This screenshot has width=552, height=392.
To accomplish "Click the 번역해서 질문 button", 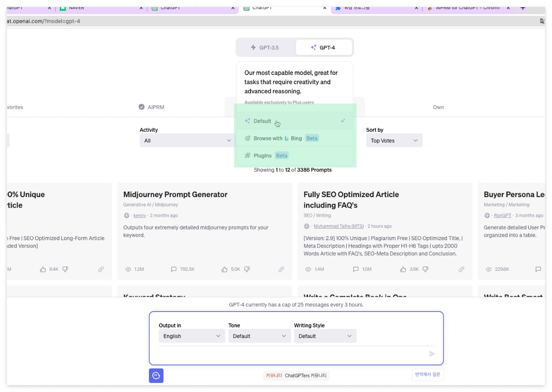I will coord(427,375).
